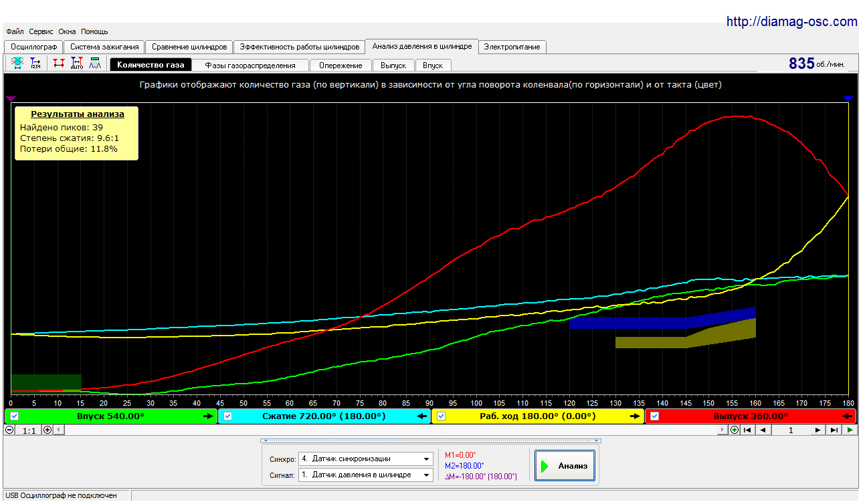Collapse the bottom analysis panel expander strip

[x=431, y=440]
